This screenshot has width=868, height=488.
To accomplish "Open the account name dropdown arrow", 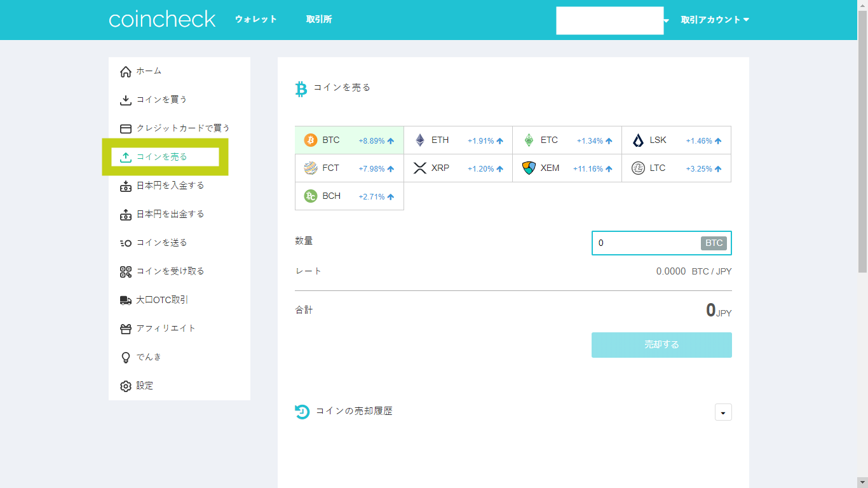I will point(666,21).
